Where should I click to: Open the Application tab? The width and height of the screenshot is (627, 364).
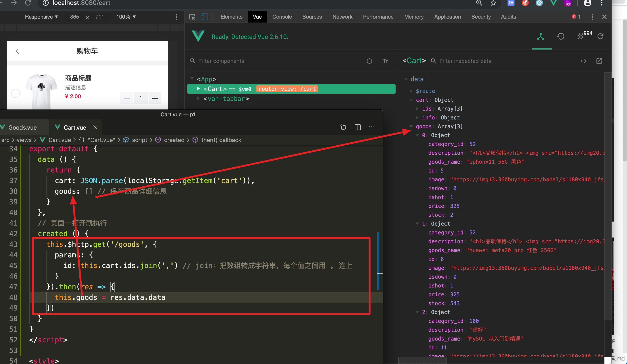(447, 17)
